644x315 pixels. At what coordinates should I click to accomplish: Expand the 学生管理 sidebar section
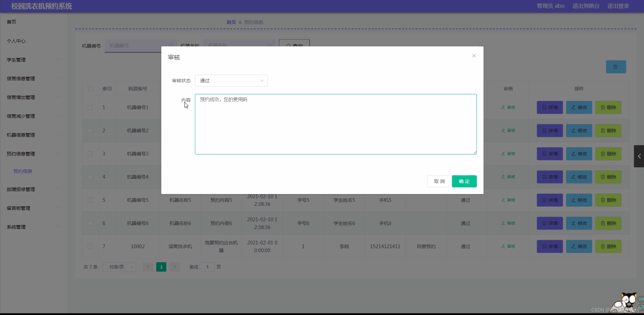pos(33,60)
